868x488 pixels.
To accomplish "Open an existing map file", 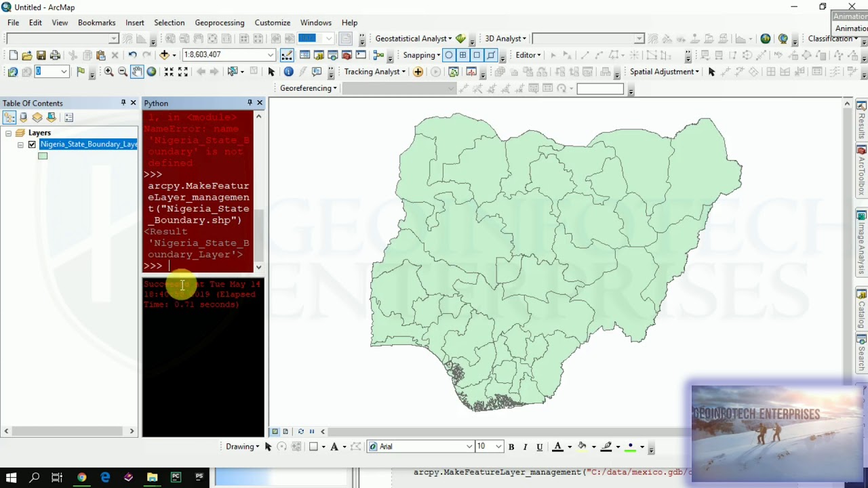I will coord(27,55).
